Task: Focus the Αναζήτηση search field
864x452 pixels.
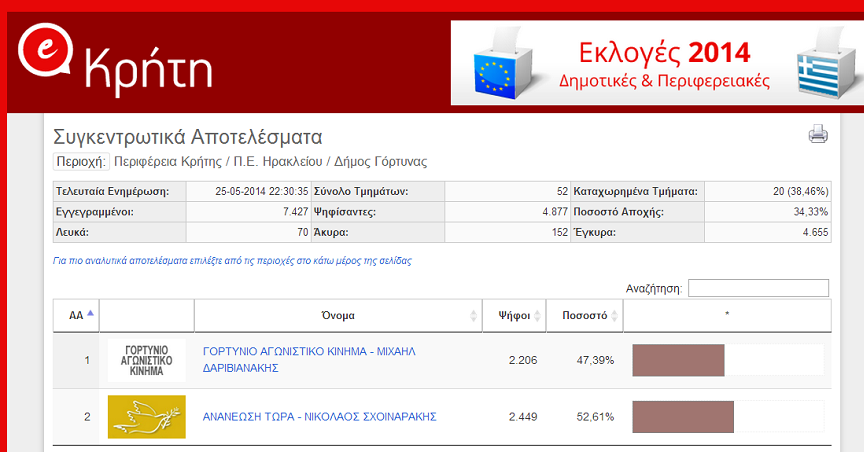Action: [x=758, y=288]
